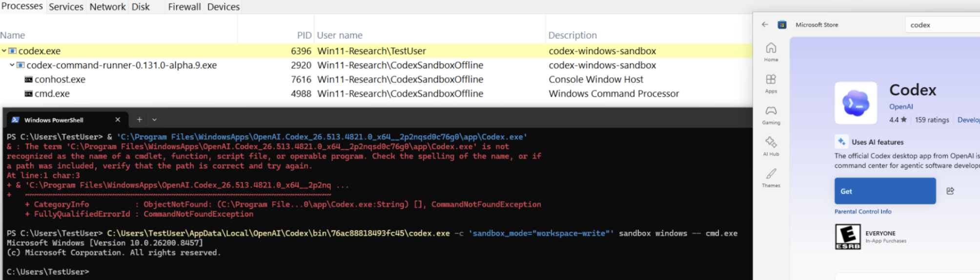980x280 pixels.
Task: Open Apps section in Microsoft Store
Action: pyautogui.click(x=771, y=83)
